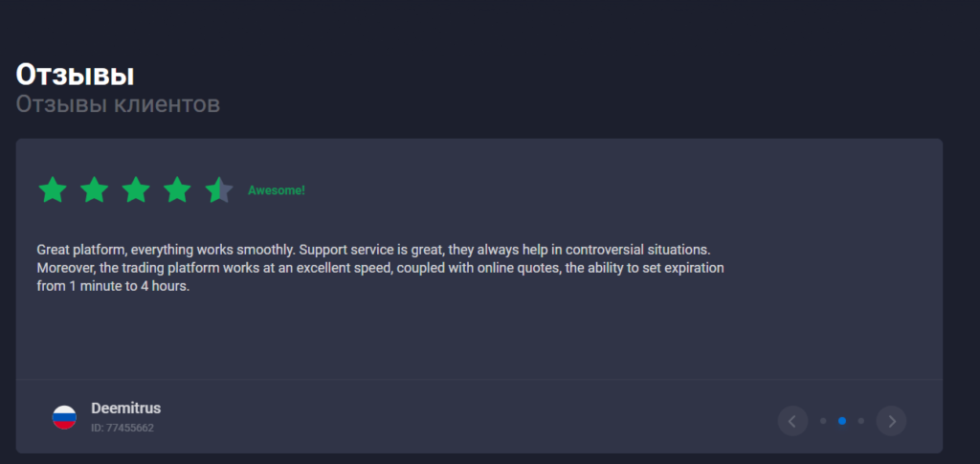Click the second green rating star
Viewport: 980px width, 464px height.
click(x=95, y=189)
